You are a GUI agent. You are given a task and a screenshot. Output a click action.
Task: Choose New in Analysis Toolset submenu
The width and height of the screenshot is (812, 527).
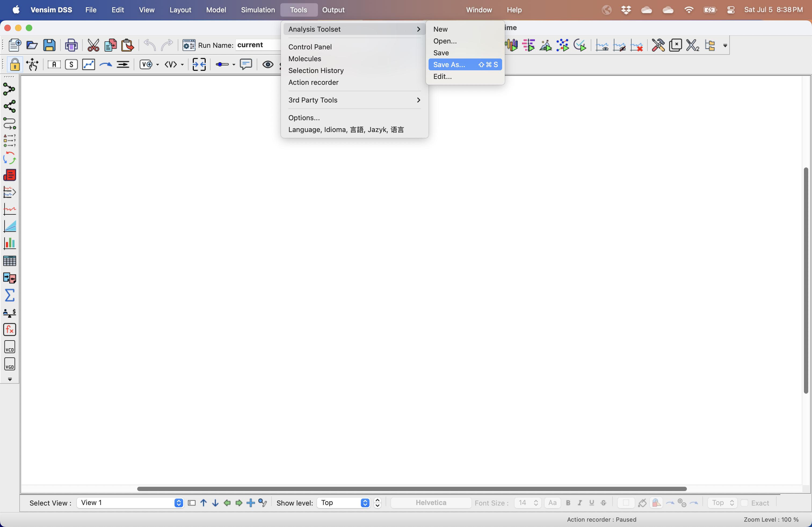click(465, 29)
